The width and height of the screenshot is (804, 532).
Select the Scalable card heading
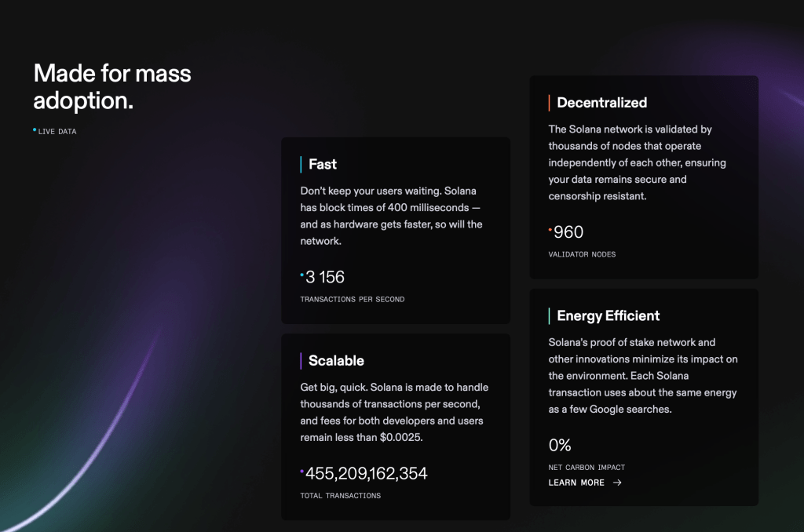[x=336, y=361]
